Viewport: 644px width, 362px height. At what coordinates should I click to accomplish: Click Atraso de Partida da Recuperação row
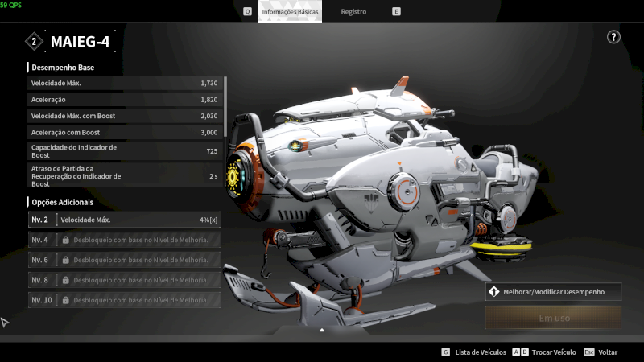[x=125, y=175]
